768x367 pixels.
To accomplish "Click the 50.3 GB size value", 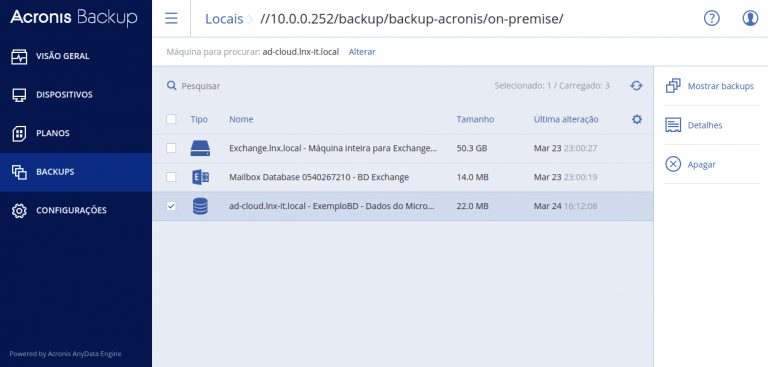I will click(x=472, y=148).
